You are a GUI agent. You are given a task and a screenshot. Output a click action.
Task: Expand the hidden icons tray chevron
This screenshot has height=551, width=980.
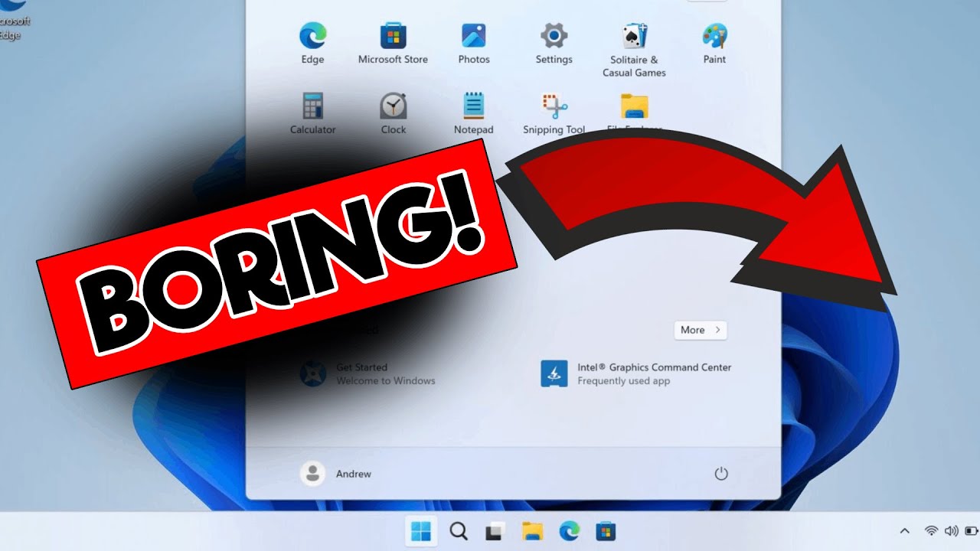[904, 531]
